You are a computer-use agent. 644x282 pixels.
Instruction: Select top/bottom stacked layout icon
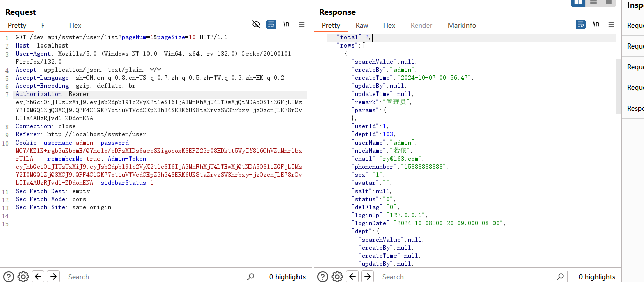[x=593, y=2]
